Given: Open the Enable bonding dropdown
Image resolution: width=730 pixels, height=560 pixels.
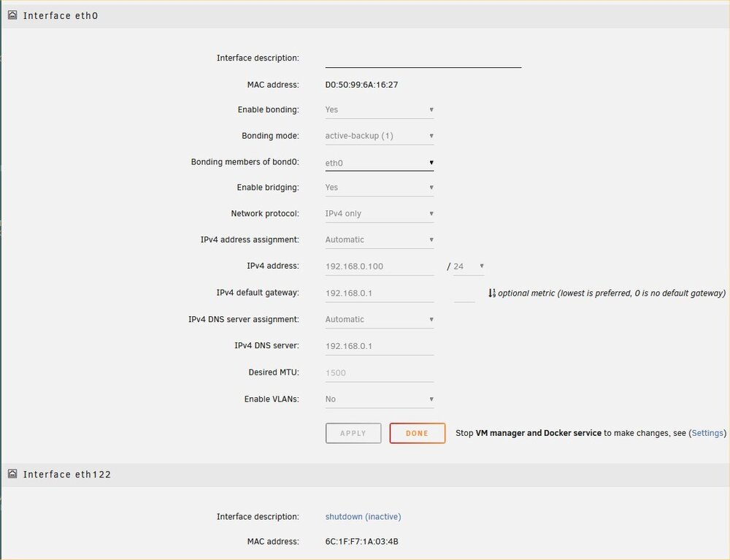Looking at the screenshot, I should pos(380,110).
